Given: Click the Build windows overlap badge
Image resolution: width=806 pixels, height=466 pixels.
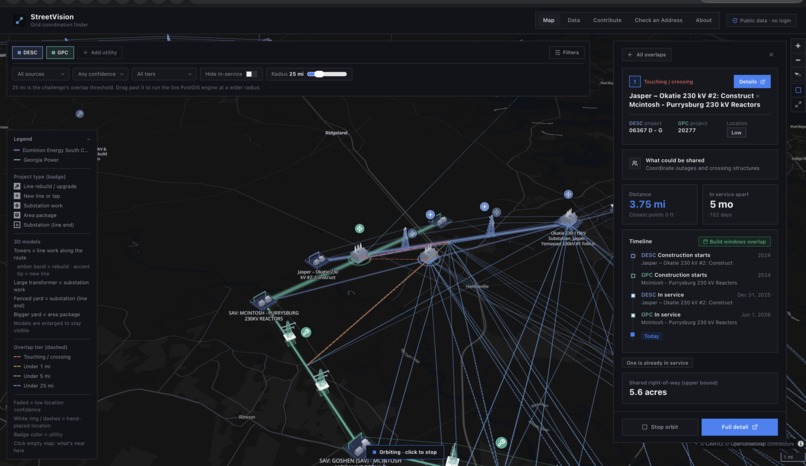Looking at the screenshot, I should (734, 241).
